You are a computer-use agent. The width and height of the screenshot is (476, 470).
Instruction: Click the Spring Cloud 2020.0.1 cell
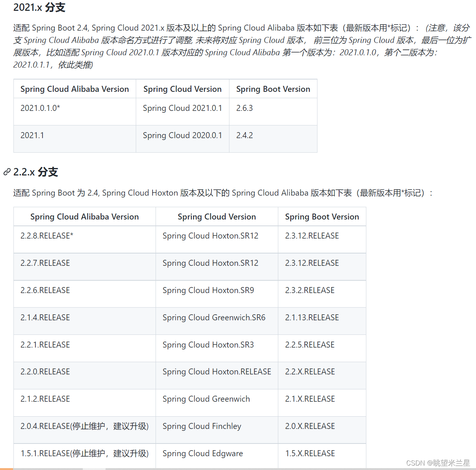coord(182,135)
